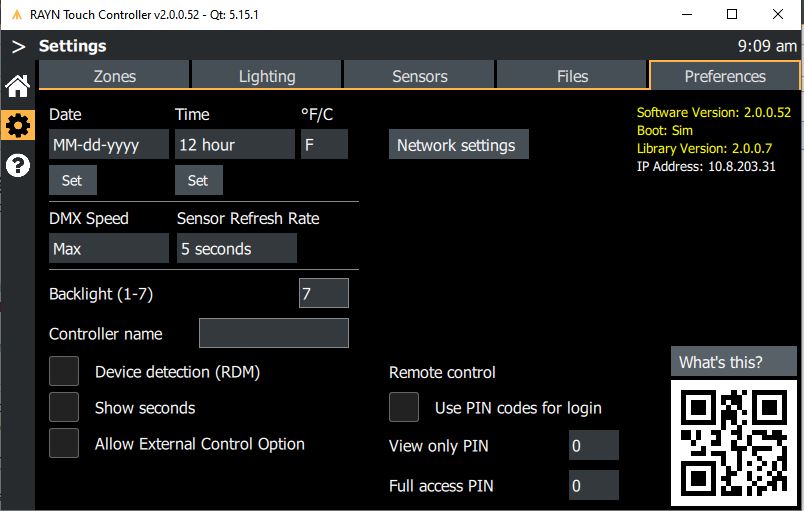Click the Set button under Time

click(199, 180)
